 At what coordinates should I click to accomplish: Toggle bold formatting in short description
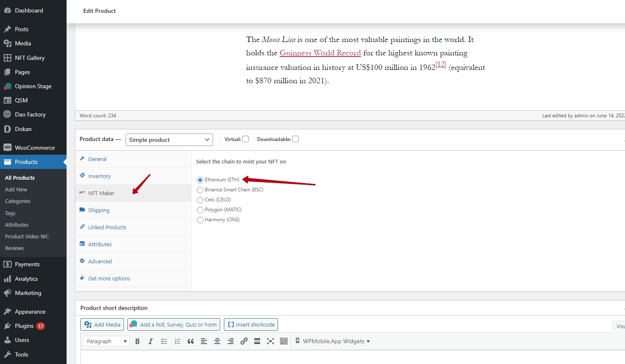[137, 341]
